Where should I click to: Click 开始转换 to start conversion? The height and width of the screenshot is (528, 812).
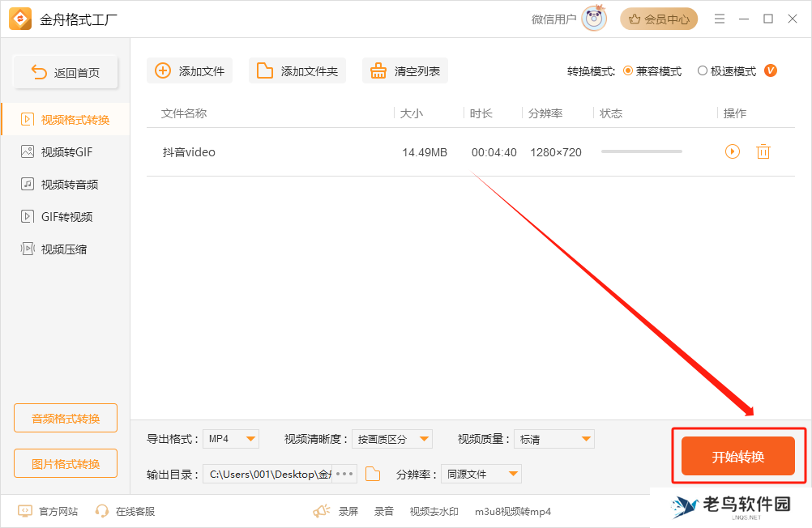point(738,456)
